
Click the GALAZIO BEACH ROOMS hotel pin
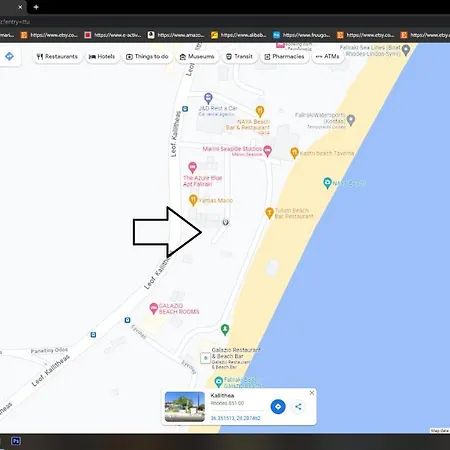[x=153, y=308]
